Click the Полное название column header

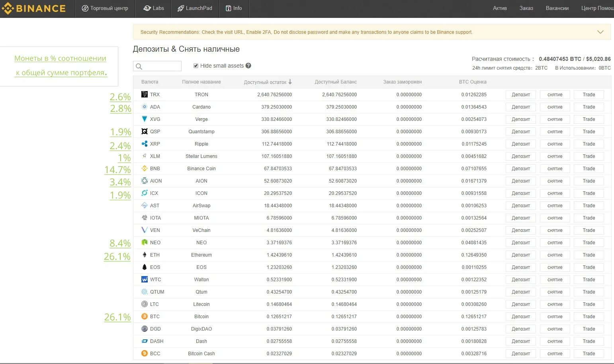[201, 82]
